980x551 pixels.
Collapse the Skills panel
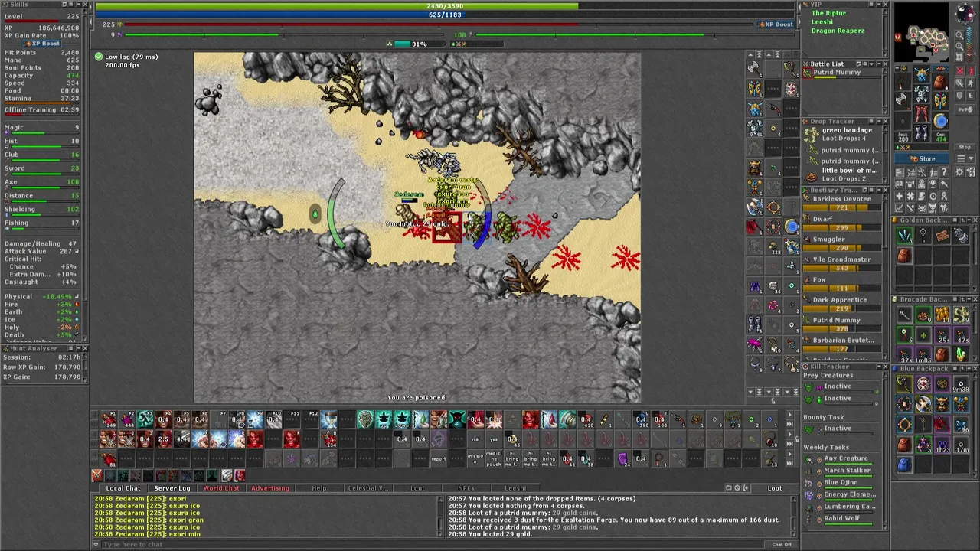[x=79, y=4]
